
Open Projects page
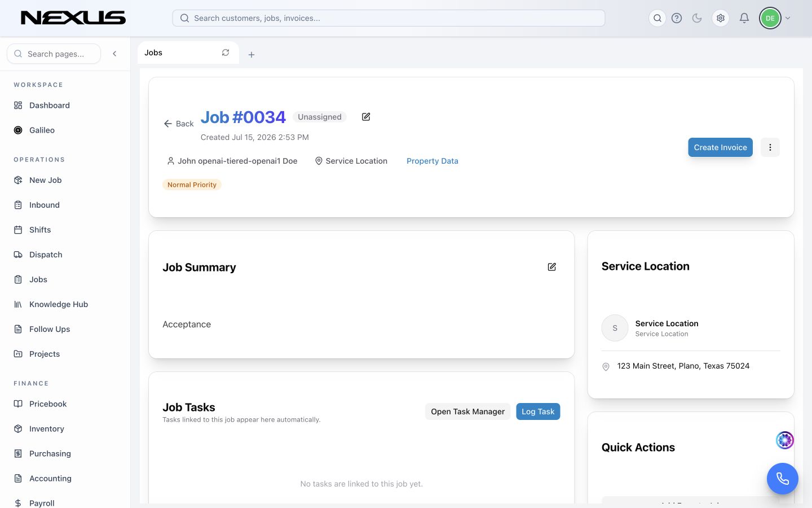point(45,354)
